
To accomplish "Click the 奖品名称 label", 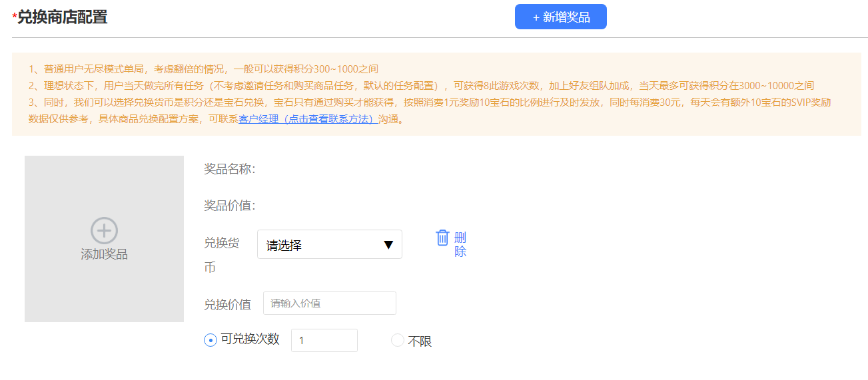I will [230, 169].
